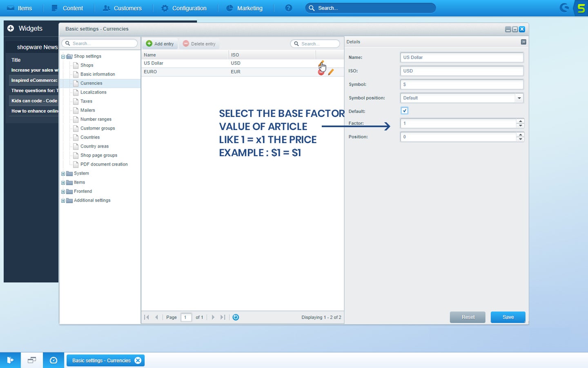Click the logout icon in bottom taskbar
This screenshot has width=588, height=368.
coord(10,360)
